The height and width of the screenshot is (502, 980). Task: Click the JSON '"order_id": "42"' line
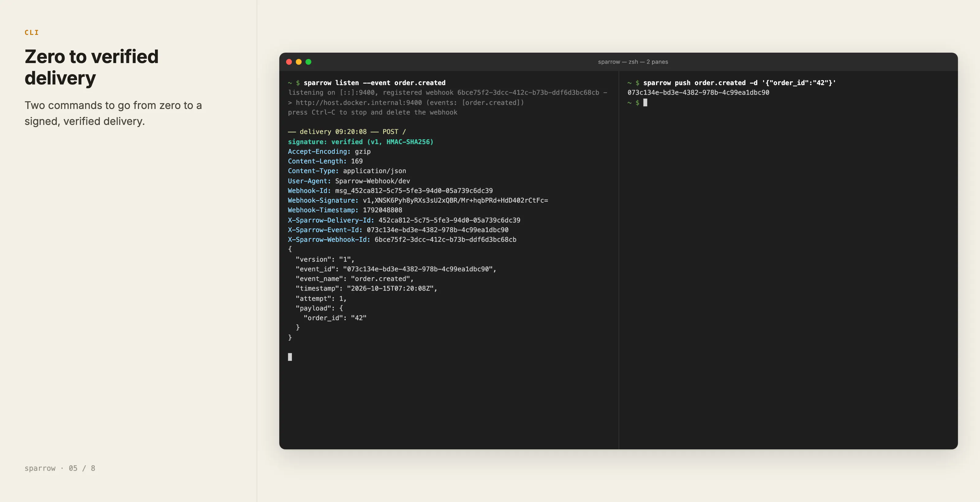pyautogui.click(x=335, y=318)
